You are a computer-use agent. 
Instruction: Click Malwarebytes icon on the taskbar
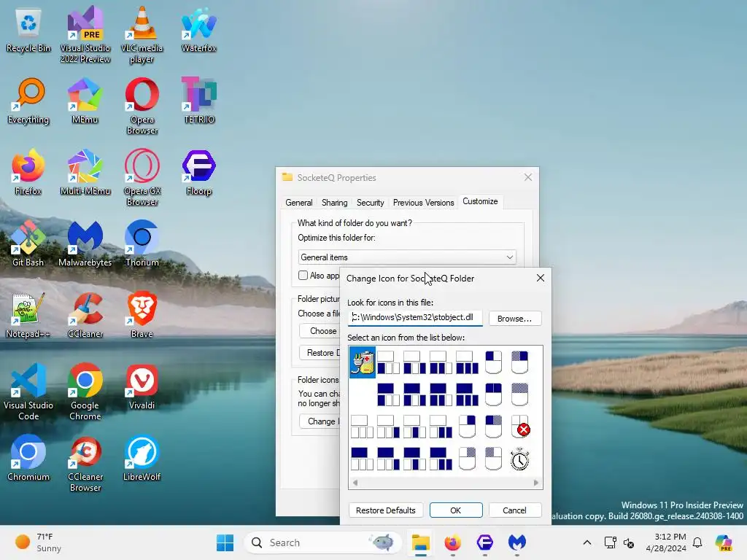(x=517, y=542)
